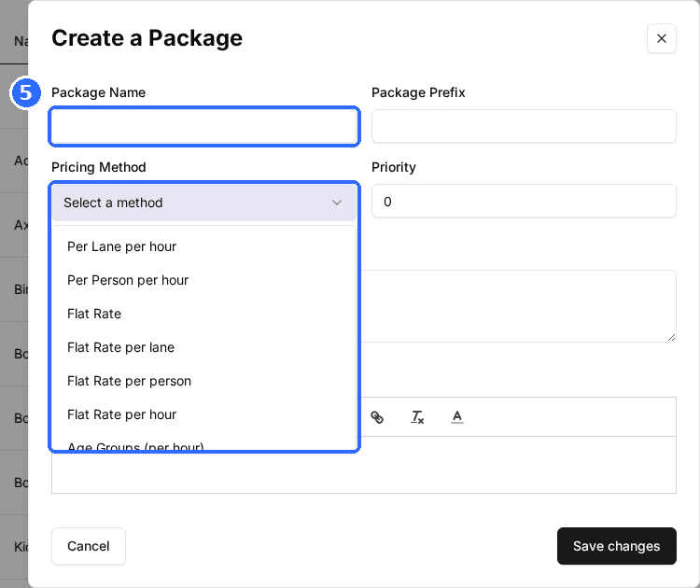Select Flat Rate per lane option
Screen dimensions: 700x588
(204, 347)
